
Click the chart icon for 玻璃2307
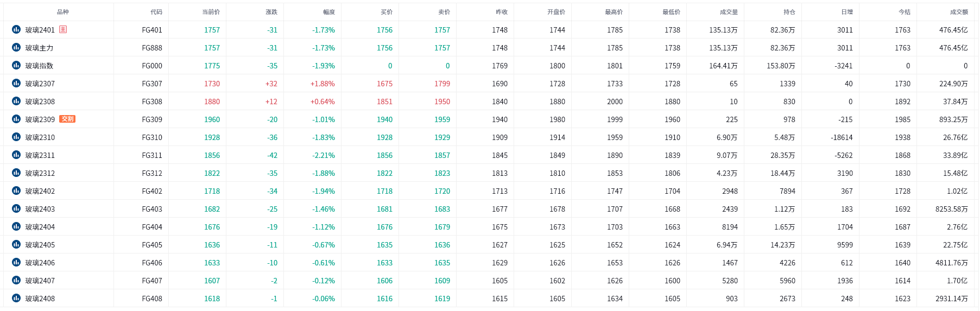click(x=16, y=83)
